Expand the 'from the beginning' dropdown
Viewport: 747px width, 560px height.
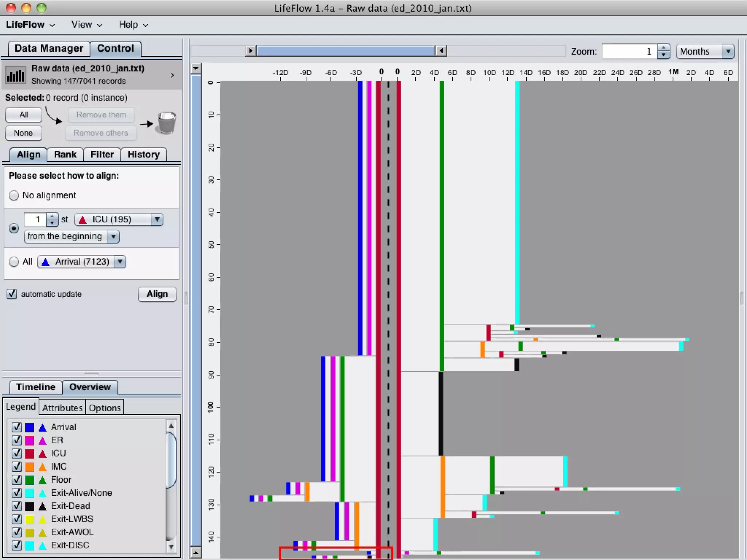click(x=72, y=236)
